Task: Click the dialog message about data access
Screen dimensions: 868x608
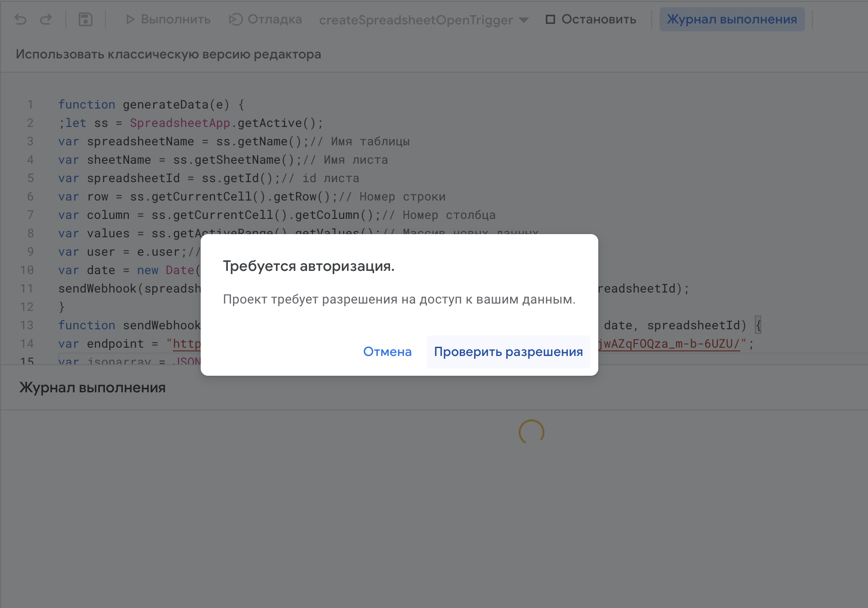Action: click(x=399, y=299)
